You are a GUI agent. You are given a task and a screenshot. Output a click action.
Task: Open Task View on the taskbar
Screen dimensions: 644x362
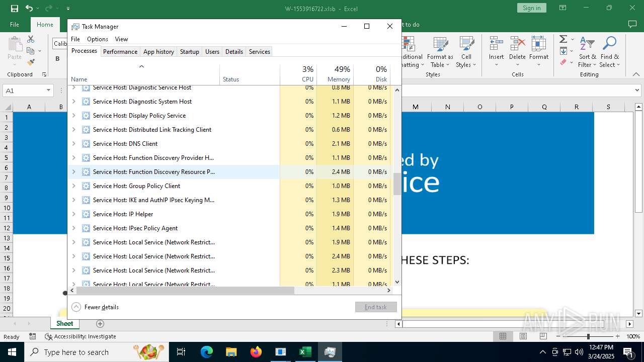(x=181, y=352)
